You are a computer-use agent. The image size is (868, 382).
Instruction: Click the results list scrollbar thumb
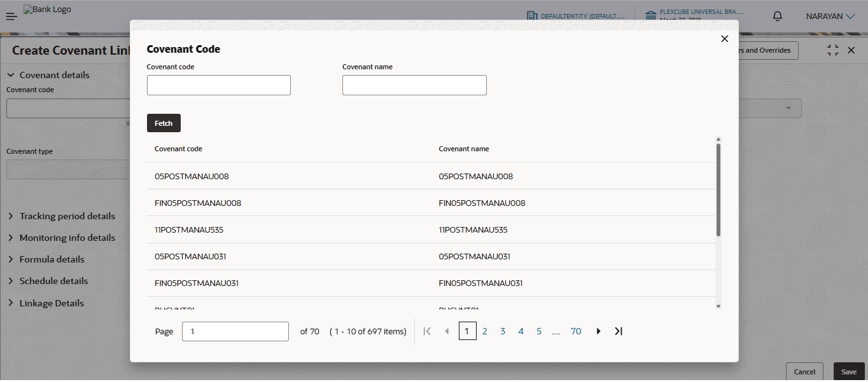(x=718, y=190)
